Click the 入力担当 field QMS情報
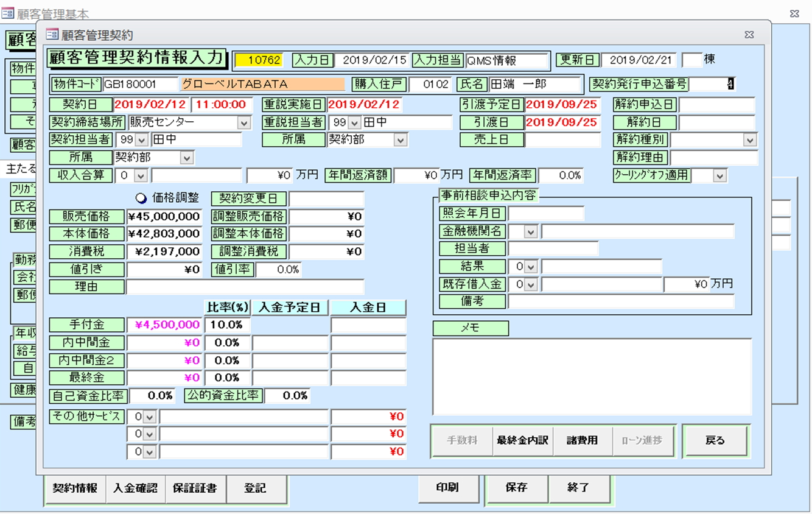Image resolution: width=812 pixels, height=514 pixels. (x=507, y=60)
